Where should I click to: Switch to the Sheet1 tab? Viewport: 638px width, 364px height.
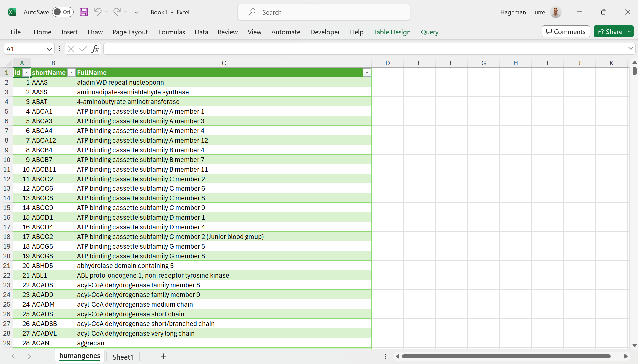[123, 357]
